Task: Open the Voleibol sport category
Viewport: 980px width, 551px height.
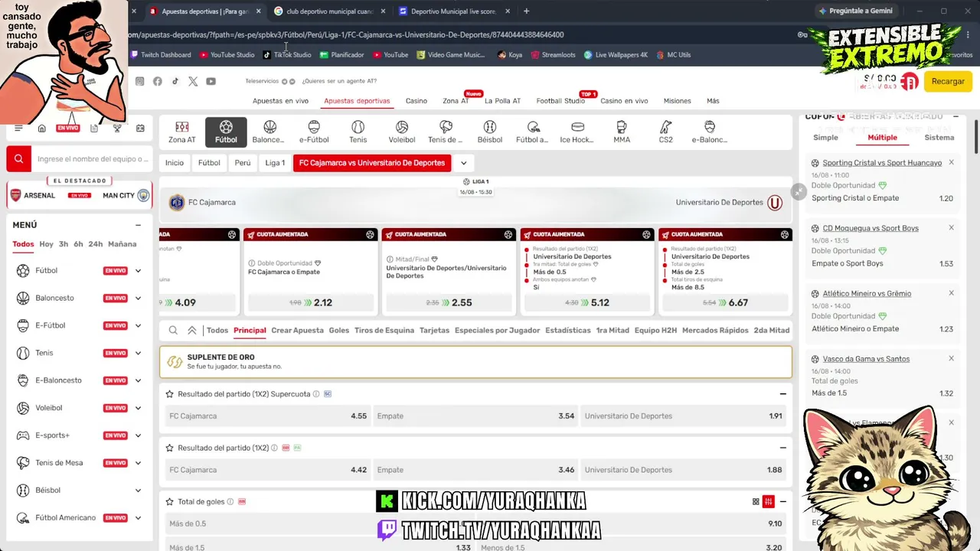Action: [402, 132]
